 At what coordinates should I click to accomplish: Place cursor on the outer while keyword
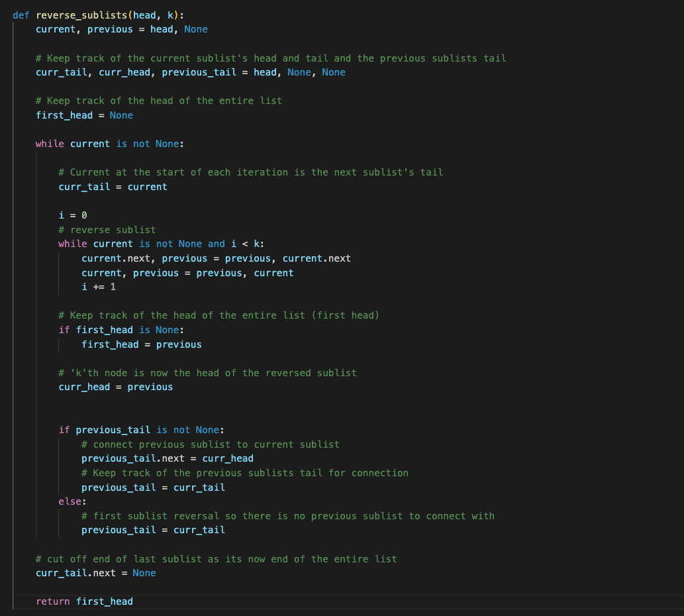pos(50,144)
